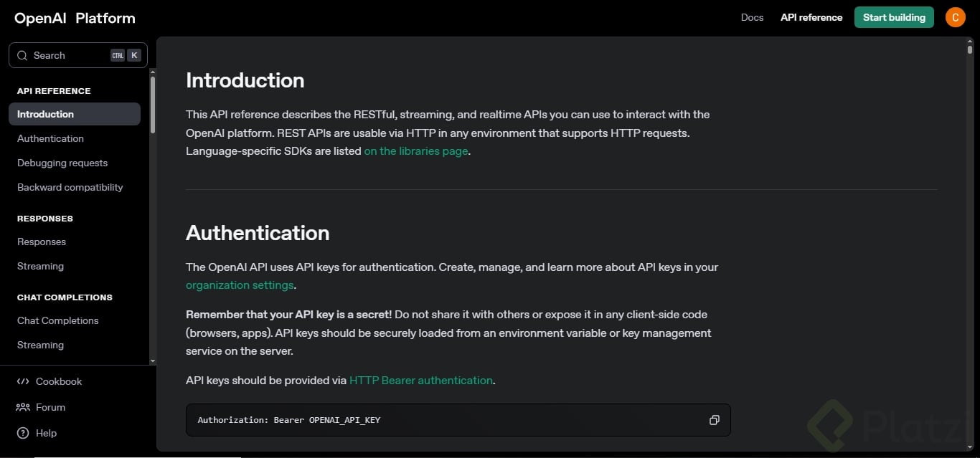The height and width of the screenshot is (458, 980).
Task: Click the Forum people icon
Action: 23,407
